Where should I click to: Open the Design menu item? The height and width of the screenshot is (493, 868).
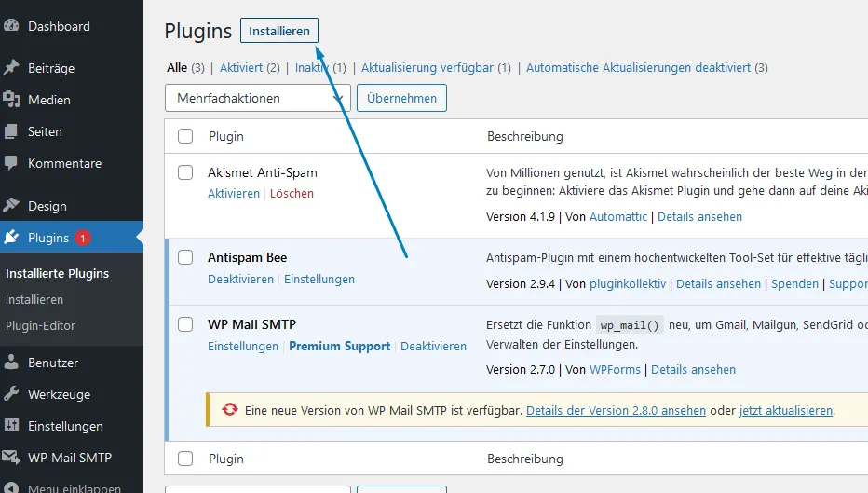[x=47, y=206]
